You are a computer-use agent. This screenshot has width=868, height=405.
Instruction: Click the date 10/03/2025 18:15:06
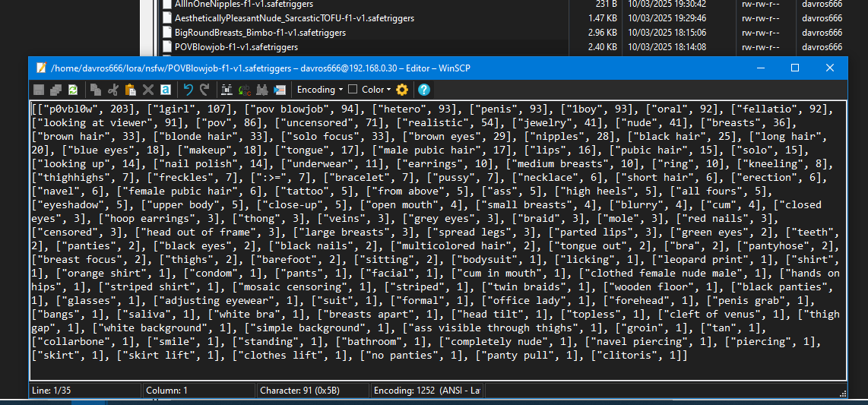(667, 33)
